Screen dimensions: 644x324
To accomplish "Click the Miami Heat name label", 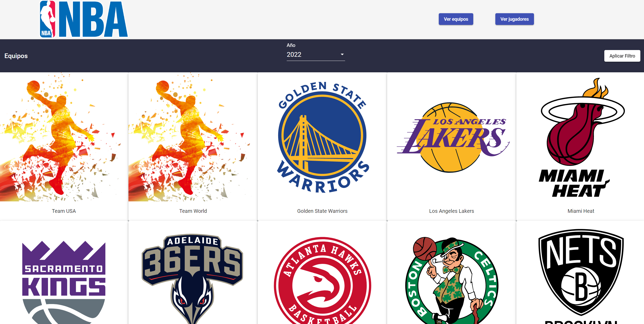I will pyautogui.click(x=581, y=211).
